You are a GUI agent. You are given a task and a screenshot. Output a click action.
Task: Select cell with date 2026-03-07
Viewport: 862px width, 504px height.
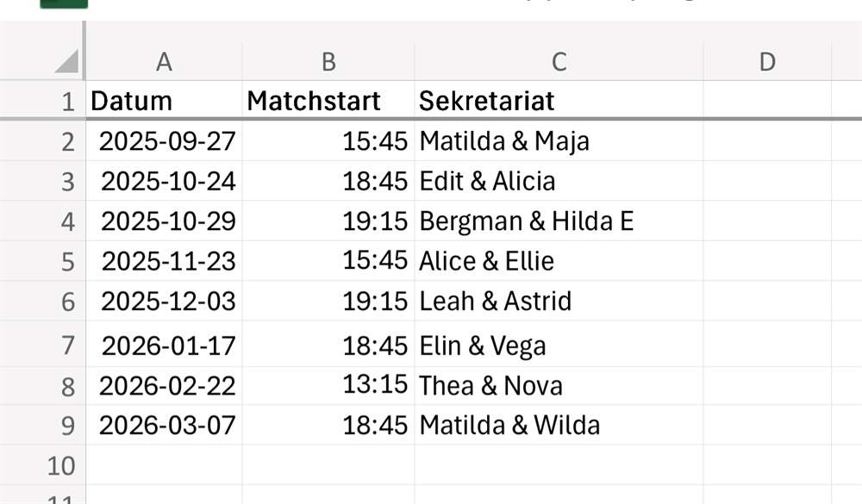pyautogui.click(x=164, y=425)
